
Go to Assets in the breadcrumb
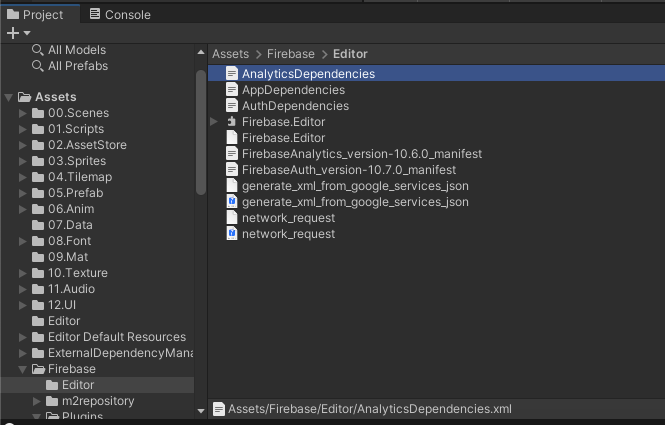230,54
